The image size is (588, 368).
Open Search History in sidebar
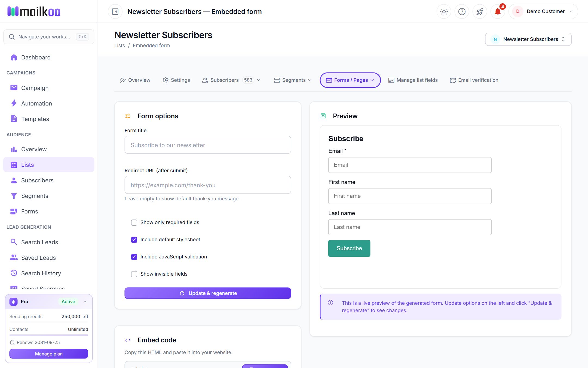click(49, 273)
